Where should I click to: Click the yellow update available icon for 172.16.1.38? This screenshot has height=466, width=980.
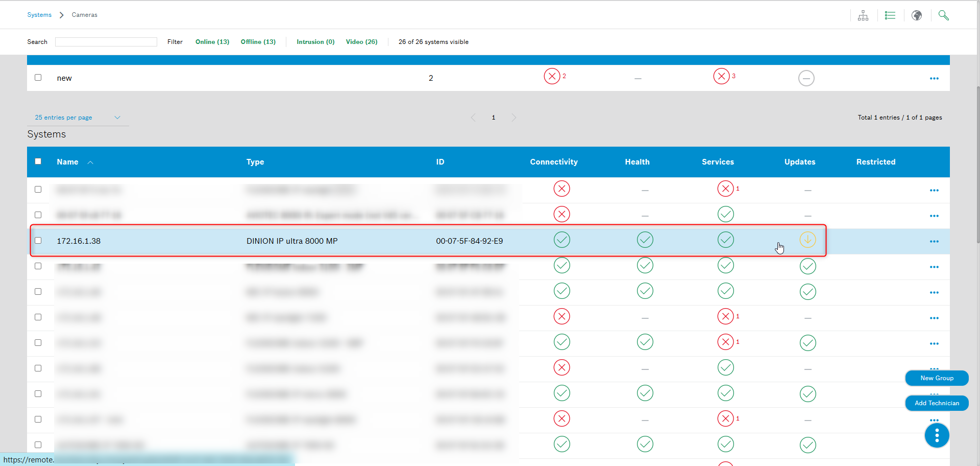(x=807, y=240)
